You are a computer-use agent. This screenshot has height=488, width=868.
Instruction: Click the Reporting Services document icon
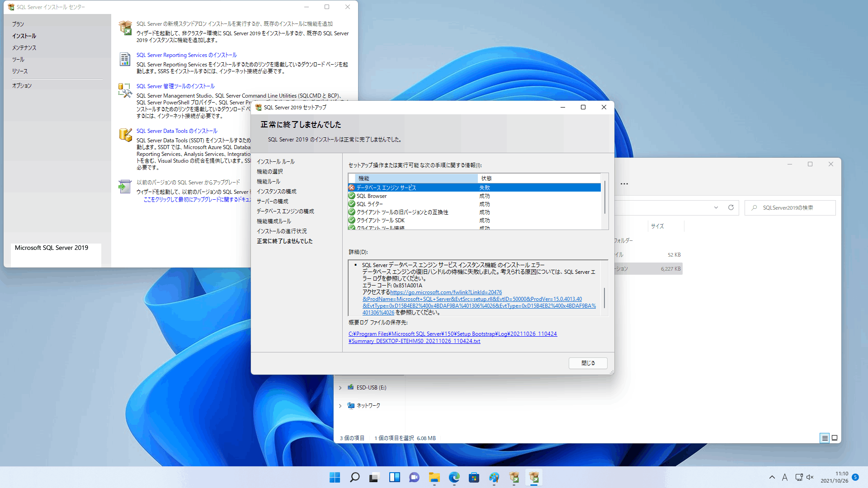[125, 59]
